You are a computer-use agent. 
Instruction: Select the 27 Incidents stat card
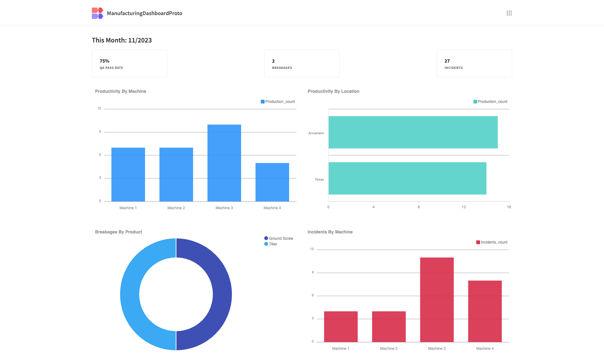474,64
